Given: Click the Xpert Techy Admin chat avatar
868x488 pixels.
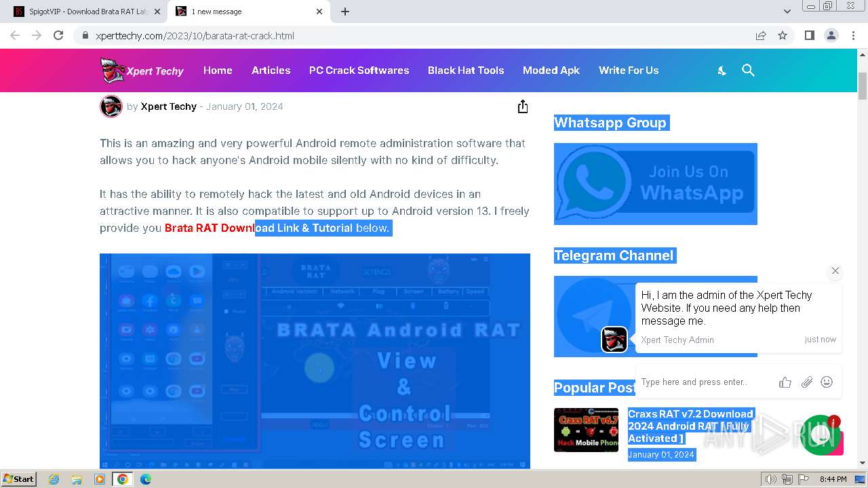Looking at the screenshot, I should (614, 340).
